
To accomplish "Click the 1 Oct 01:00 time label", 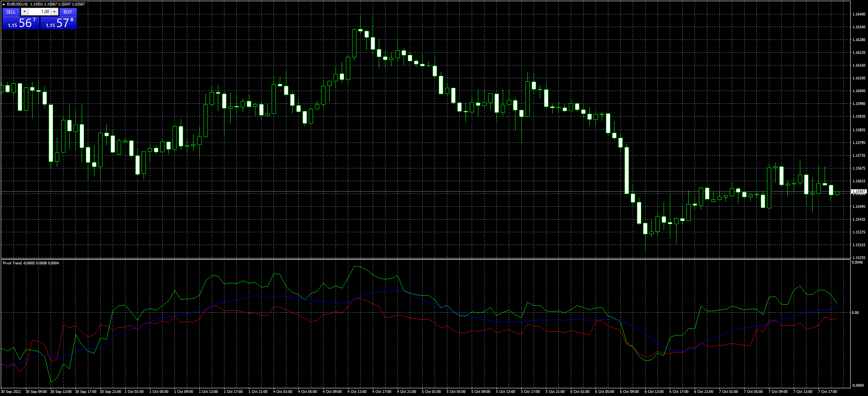I will 134,392.
